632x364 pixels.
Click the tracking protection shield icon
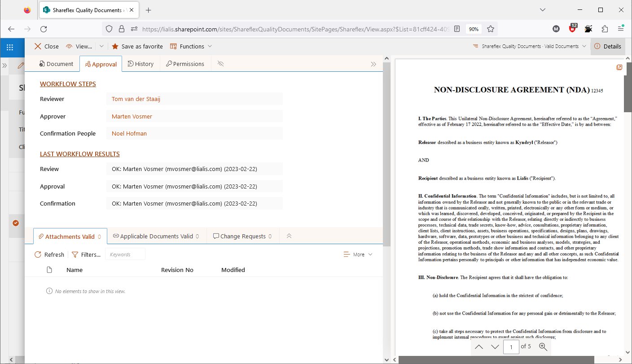(109, 29)
